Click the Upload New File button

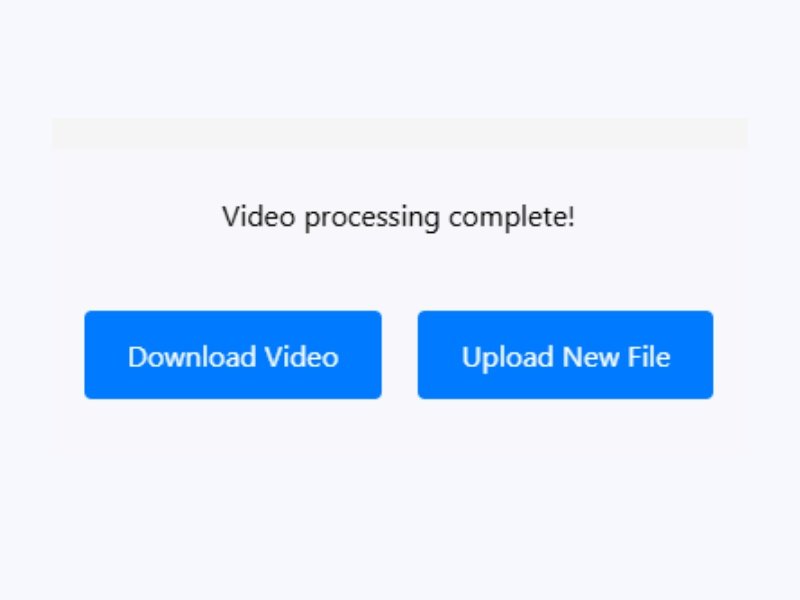[x=565, y=355]
